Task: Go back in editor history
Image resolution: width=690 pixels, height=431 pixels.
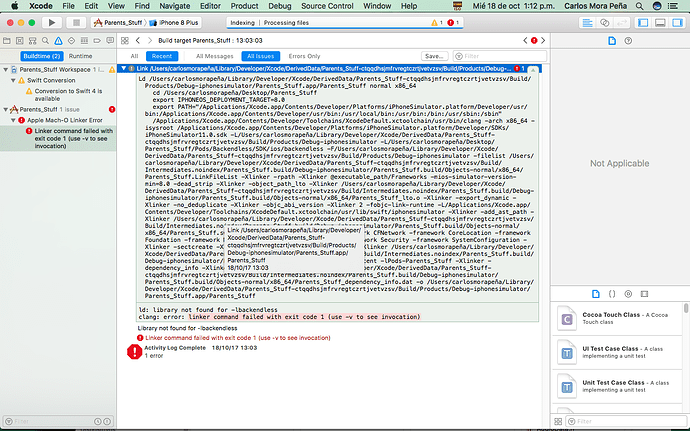Action: [138, 41]
